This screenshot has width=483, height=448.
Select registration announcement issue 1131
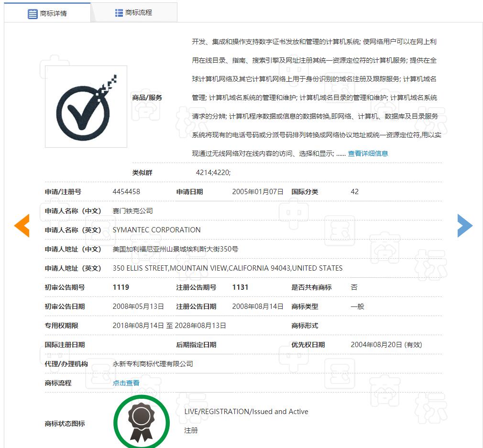240,287
